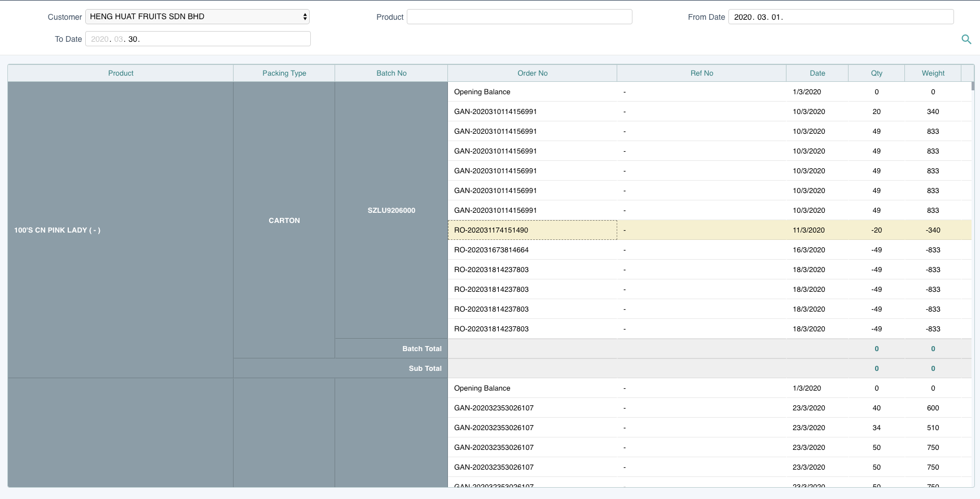This screenshot has height=499, width=980.
Task: Click the Qty column header
Action: [877, 73]
